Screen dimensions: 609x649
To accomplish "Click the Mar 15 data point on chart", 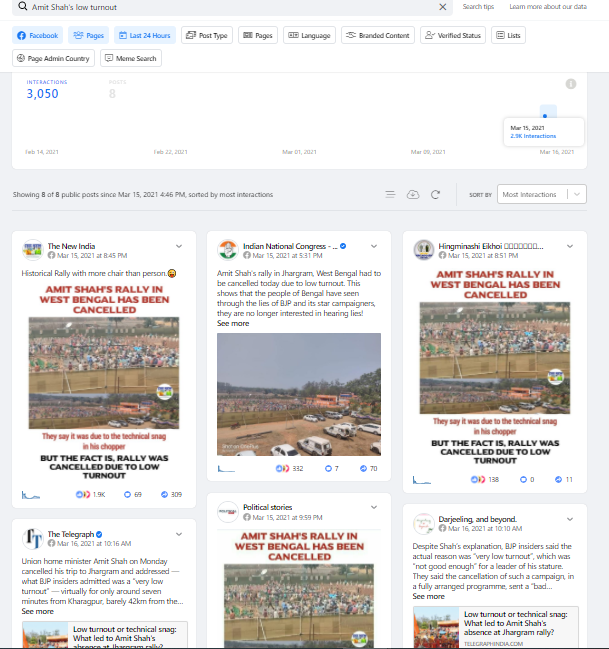I will pyautogui.click(x=545, y=114).
